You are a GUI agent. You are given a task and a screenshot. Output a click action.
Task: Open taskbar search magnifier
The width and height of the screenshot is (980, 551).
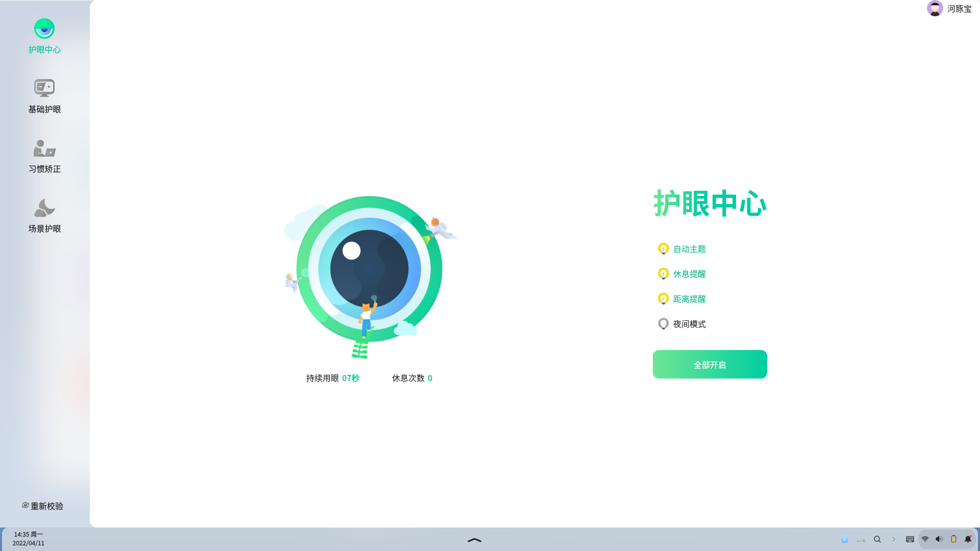coord(877,539)
